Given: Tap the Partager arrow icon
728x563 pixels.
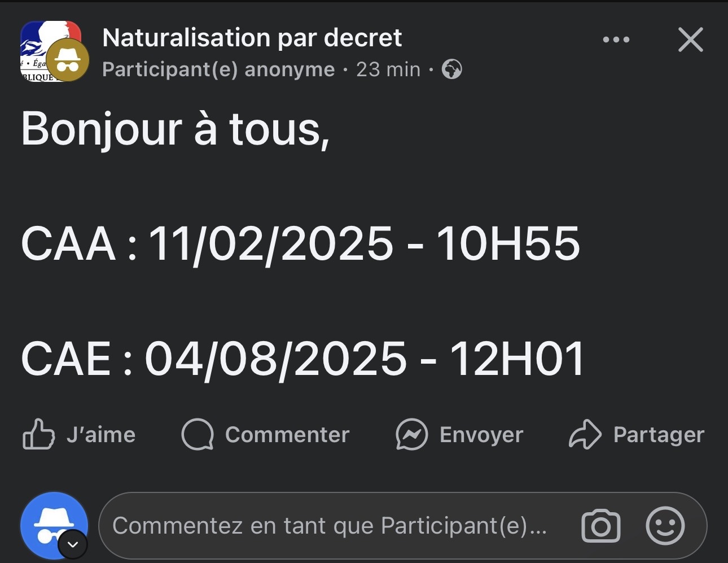Looking at the screenshot, I should 585,434.
